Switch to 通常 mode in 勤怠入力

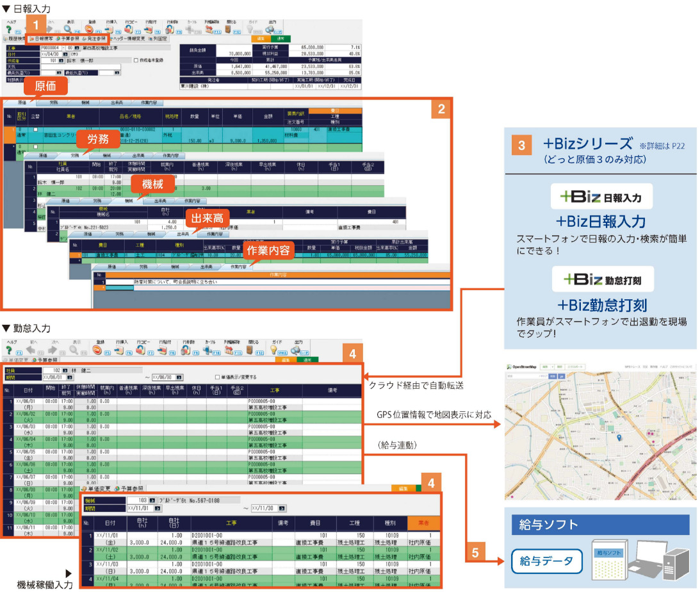coord(307,360)
